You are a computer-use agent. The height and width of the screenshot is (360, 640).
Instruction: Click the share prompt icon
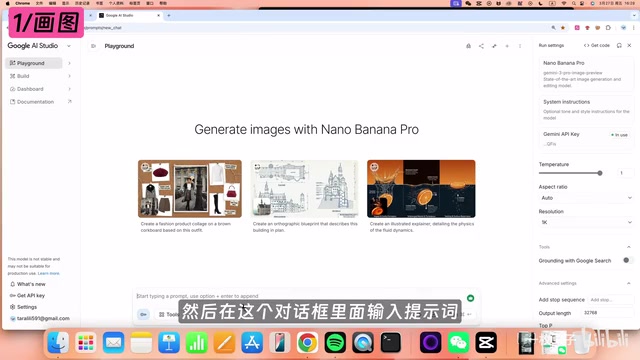point(481,46)
